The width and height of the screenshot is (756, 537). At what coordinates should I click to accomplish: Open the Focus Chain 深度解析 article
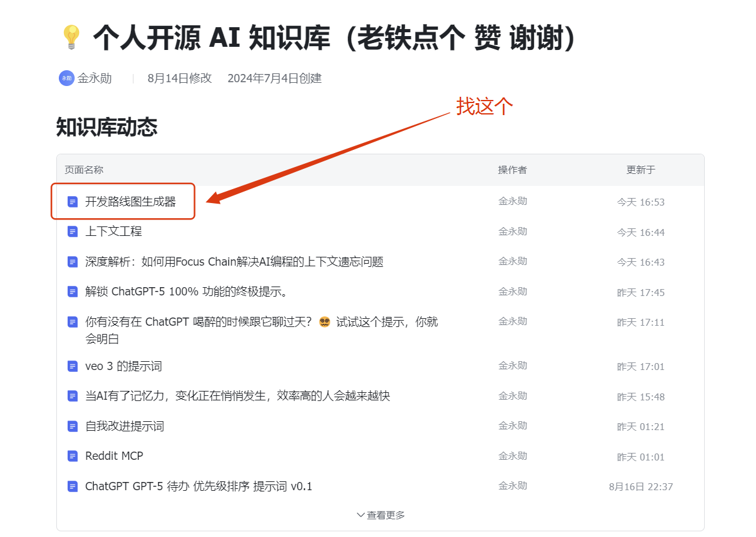[x=234, y=262]
